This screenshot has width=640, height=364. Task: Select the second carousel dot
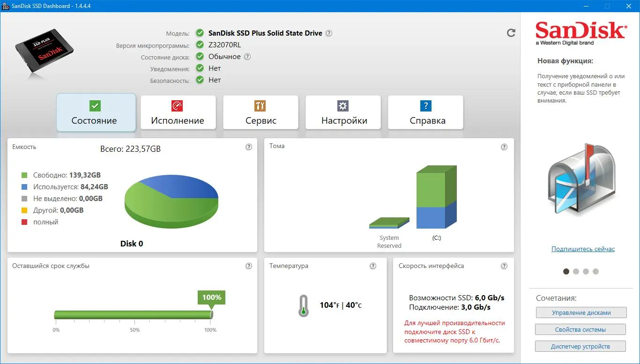(x=576, y=271)
